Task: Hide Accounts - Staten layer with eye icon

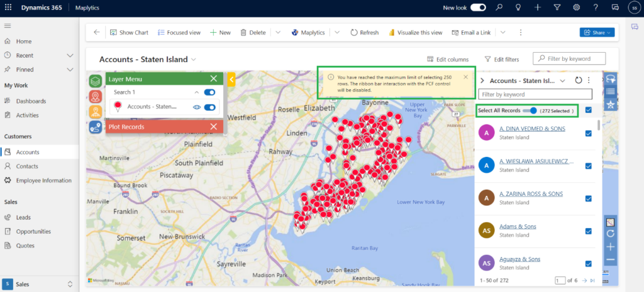Action: coord(197,107)
